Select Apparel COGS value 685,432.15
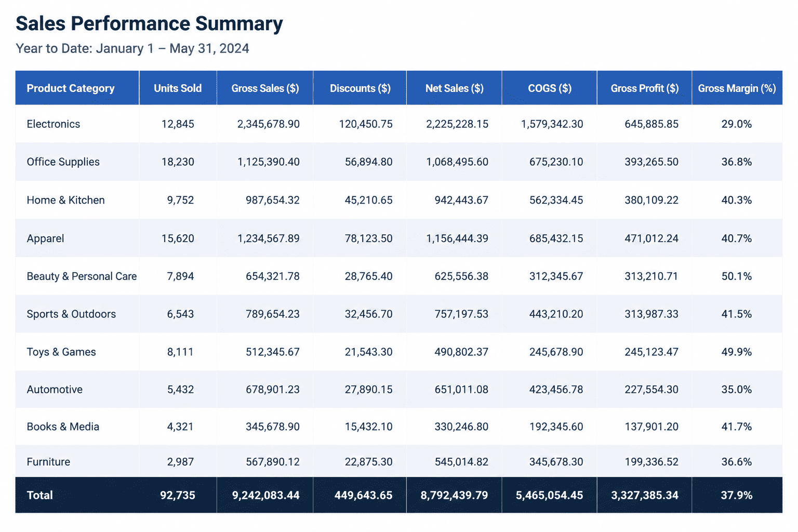Image resolution: width=798 pixels, height=532 pixels. 556,238
